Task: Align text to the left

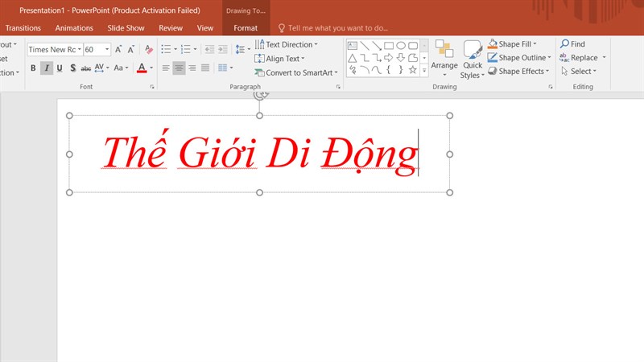Action: [166, 68]
